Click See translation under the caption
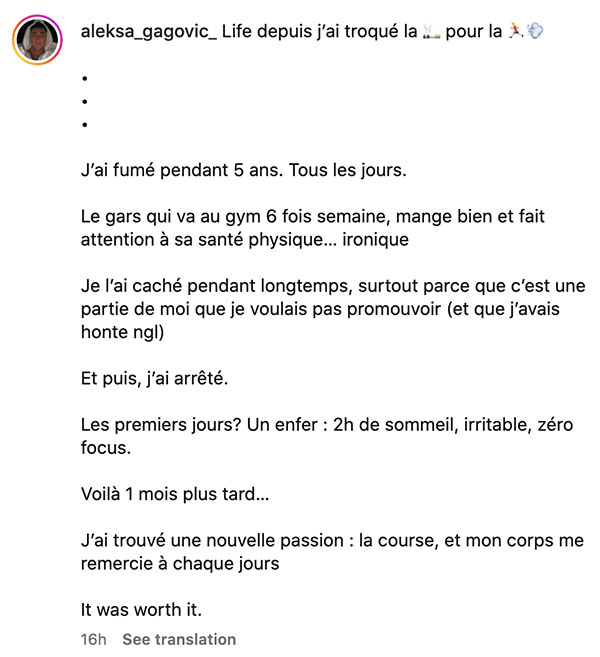 pos(179,639)
